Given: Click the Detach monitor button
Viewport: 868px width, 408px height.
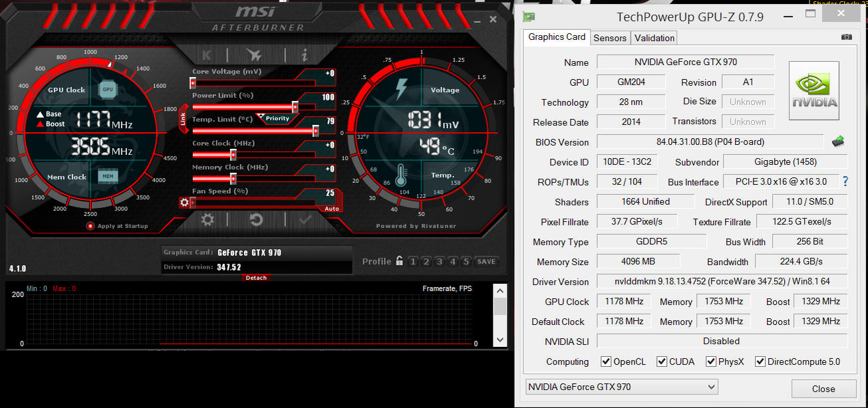Looking at the screenshot, I should (x=256, y=278).
